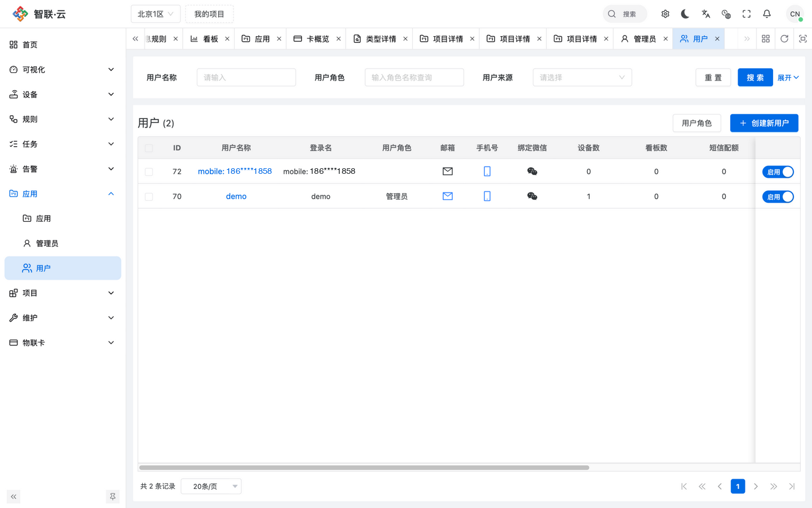This screenshot has height=508, width=812.
Task: Click the 创建新用户 button
Action: (x=764, y=123)
